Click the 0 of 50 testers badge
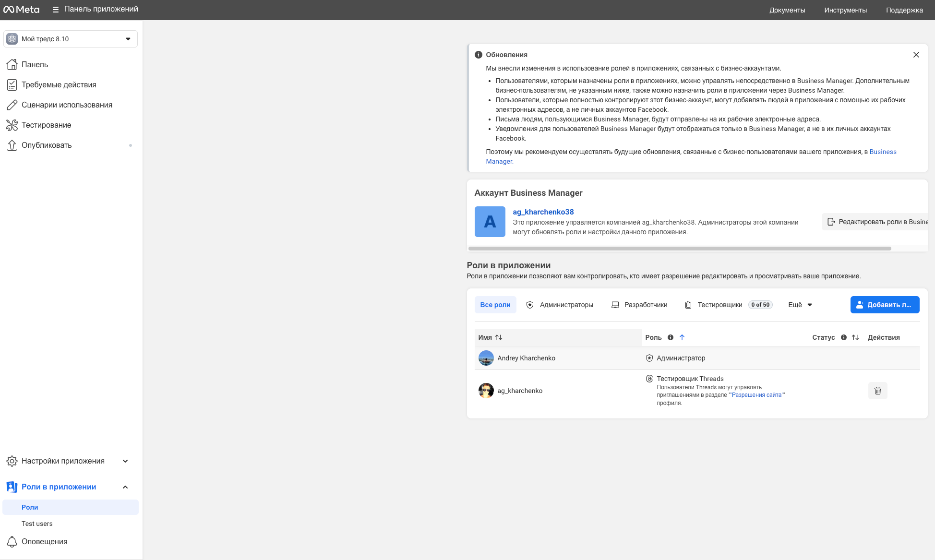 click(760, 305)
